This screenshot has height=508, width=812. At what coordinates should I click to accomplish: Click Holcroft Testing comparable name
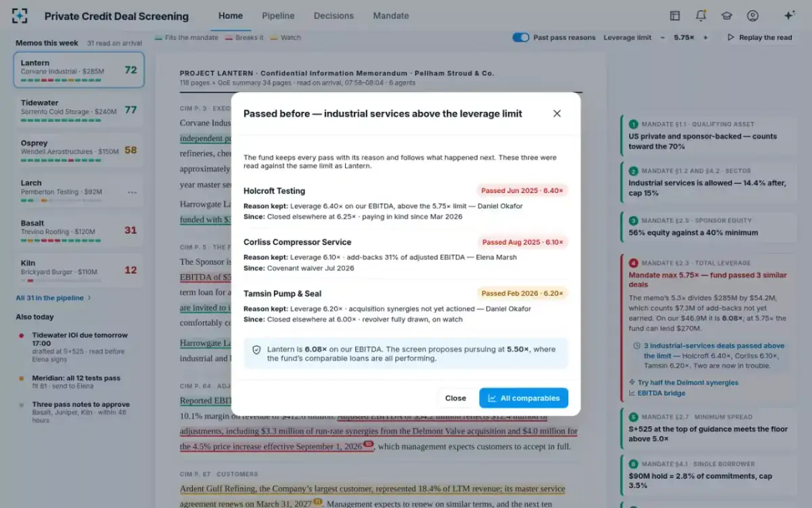click(x=274, y=191)
